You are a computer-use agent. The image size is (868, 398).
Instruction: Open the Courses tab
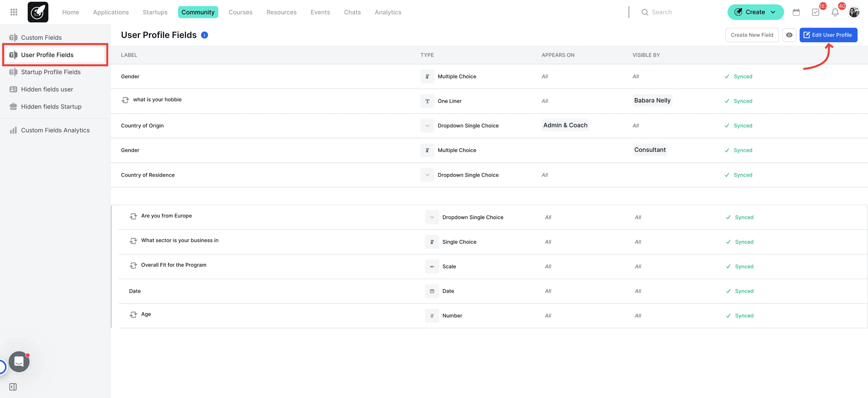pyautogui.click(x=240, y=12)
